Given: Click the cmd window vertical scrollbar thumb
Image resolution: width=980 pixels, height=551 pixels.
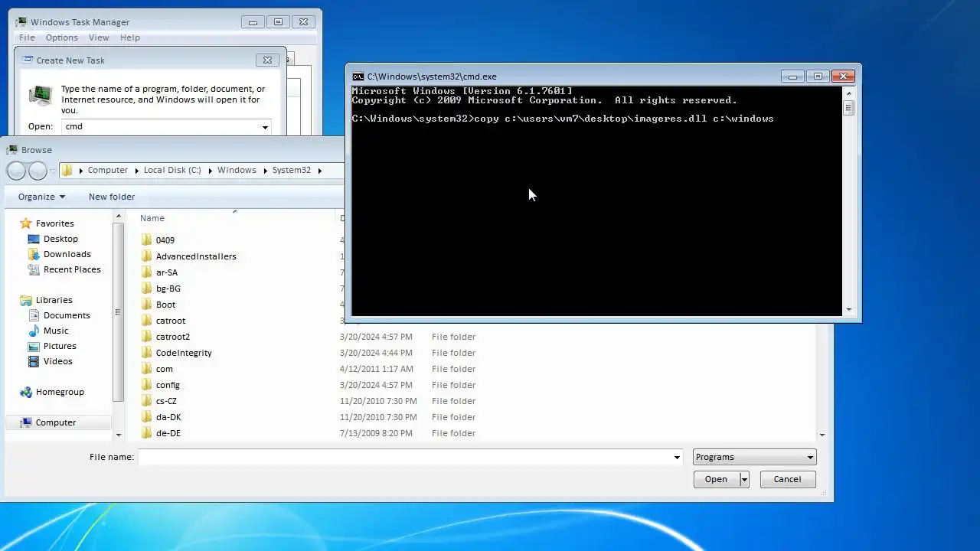Looking at the screenshot, I should (848, 108).
